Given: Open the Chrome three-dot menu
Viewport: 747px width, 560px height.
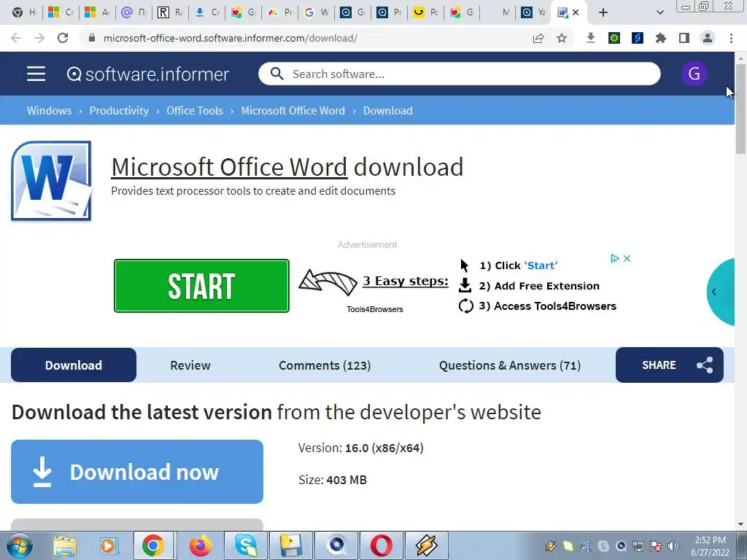Looking at the screenshot, I should (731, 38).
